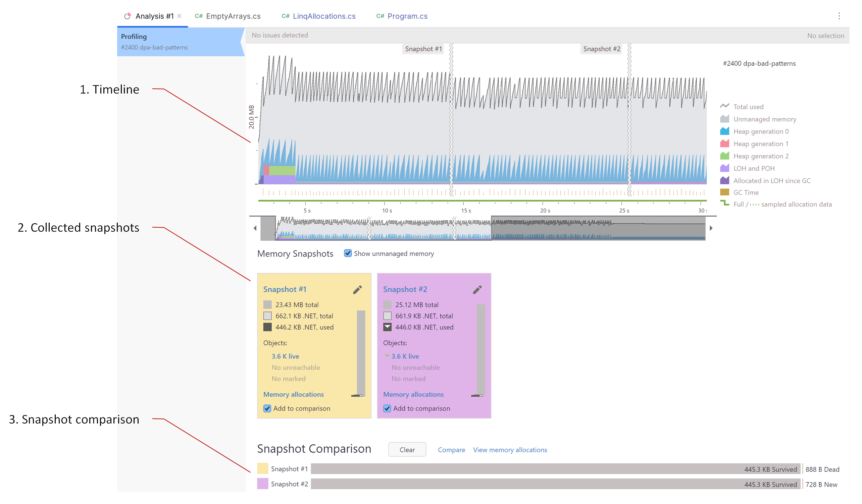Open the EmptyArrays.cs tab
This screenshot has width=862, height=504.
pyautogui.click(x=234, y=16)
